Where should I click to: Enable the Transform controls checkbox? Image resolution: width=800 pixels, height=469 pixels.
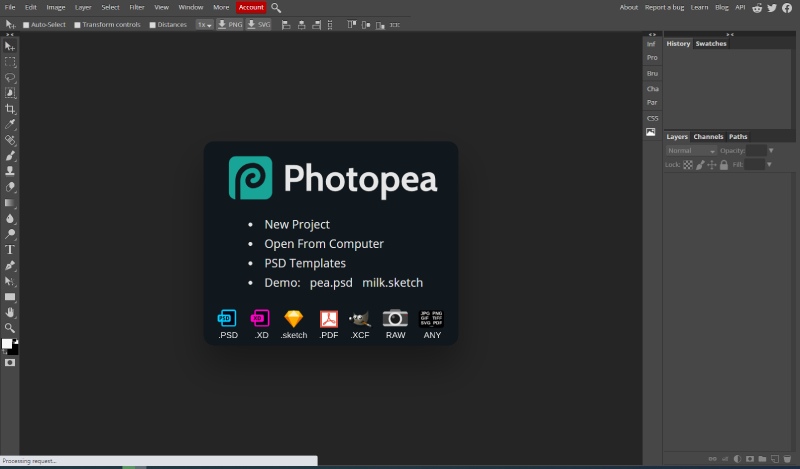coord(78,25)
